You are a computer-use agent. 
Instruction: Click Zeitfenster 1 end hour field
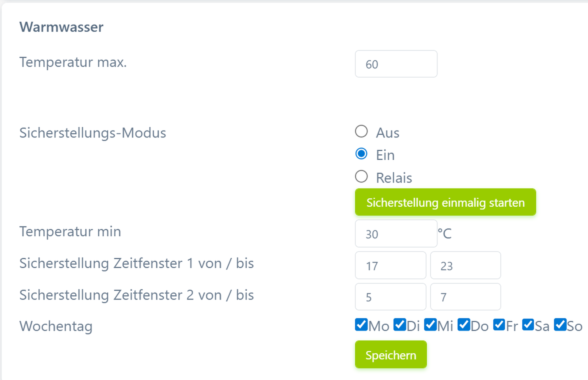click(x=465, y=265)
